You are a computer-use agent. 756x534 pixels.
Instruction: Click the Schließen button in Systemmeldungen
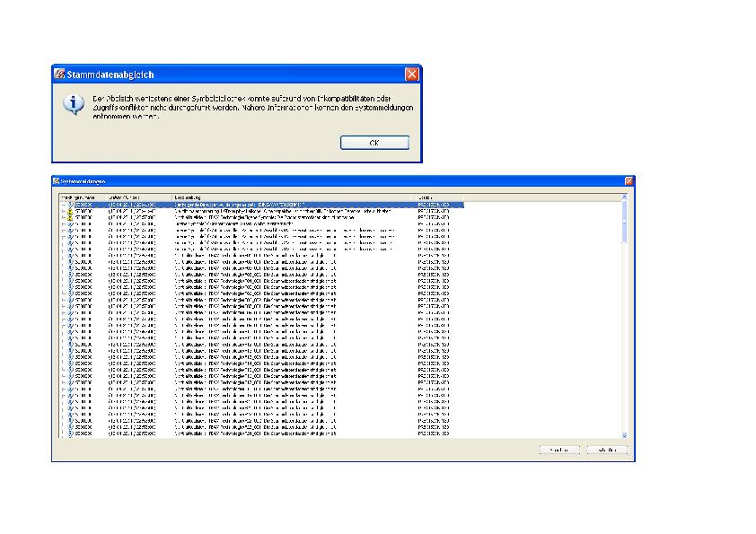tap(607, 451)
